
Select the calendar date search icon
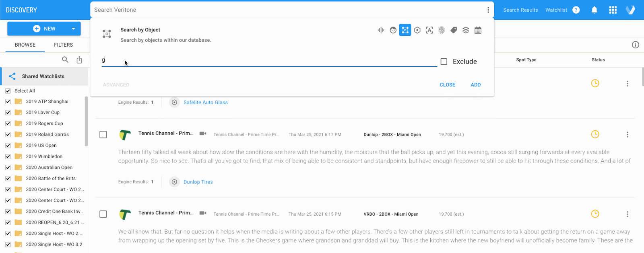[x=478, y=30]
